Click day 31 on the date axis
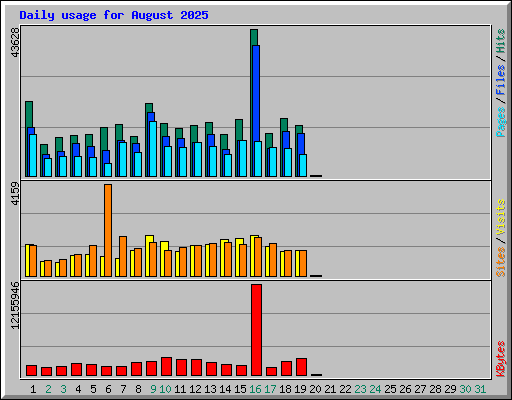512x400 pixels. (480, 389)
